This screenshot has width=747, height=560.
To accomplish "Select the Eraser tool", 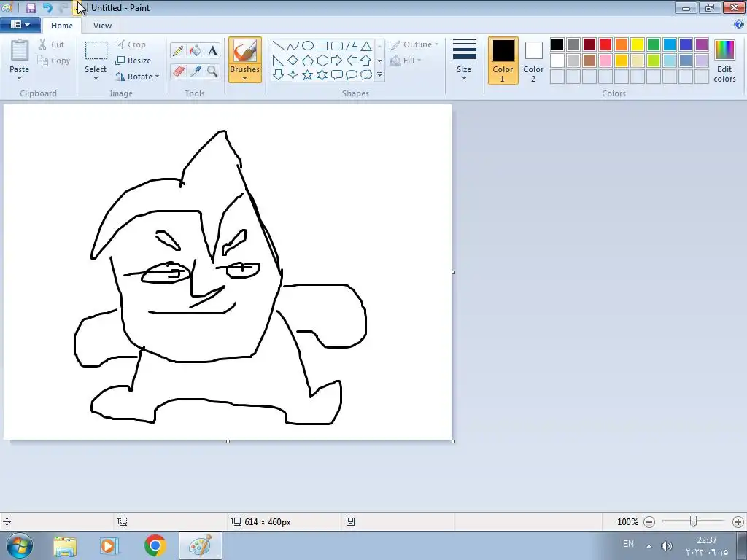I will tap(178, 71).
